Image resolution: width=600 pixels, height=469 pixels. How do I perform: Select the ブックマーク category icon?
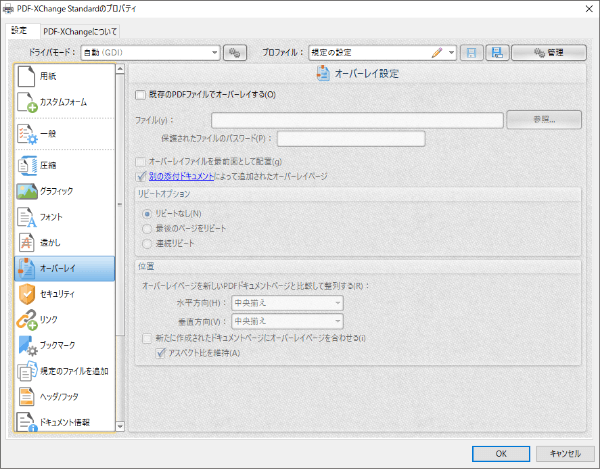pyautogui.click(x=28, y=345)
